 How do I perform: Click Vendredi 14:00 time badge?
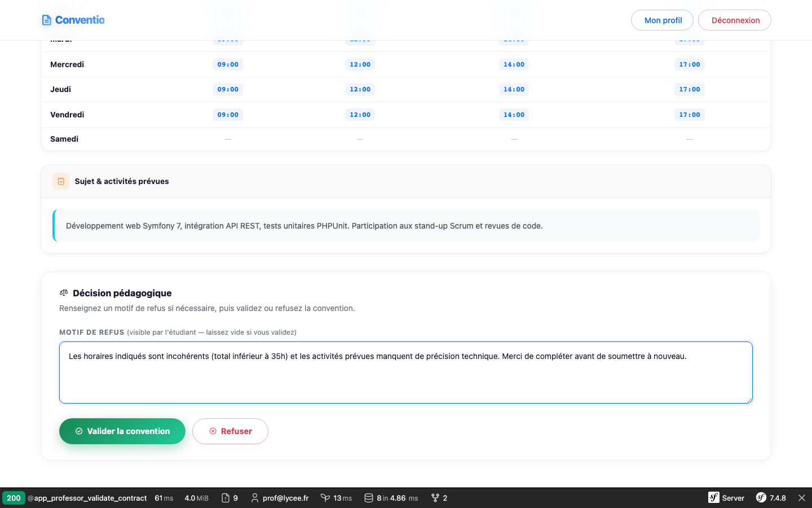click(x=514, y=115)
